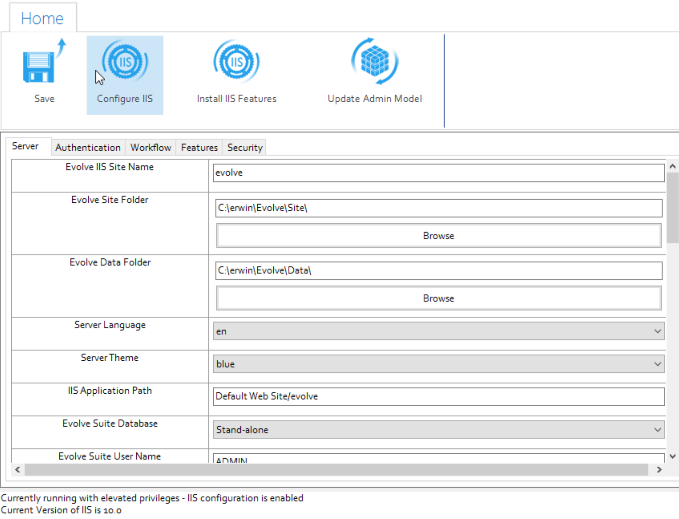Browse for the Evolve Site Folder
The height and width of the screenshot is (519, 679).
pyautogui.click(x=438, y=236)
